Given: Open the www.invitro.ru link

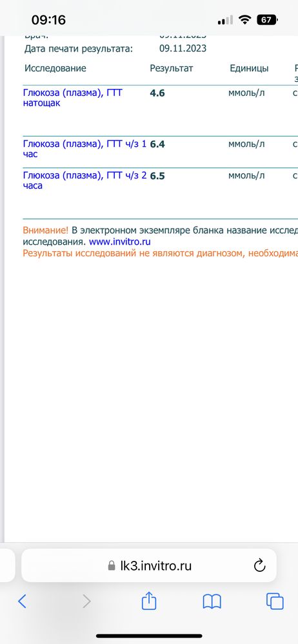Looking at the screenshot, I should pyautogui.click(x=120, y=242).
